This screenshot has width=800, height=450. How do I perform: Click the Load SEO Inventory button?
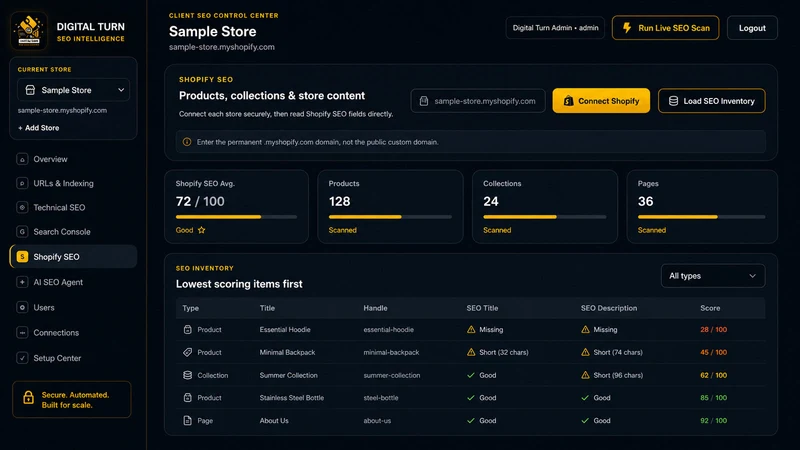pyautogui.click(x=711, y=101)
